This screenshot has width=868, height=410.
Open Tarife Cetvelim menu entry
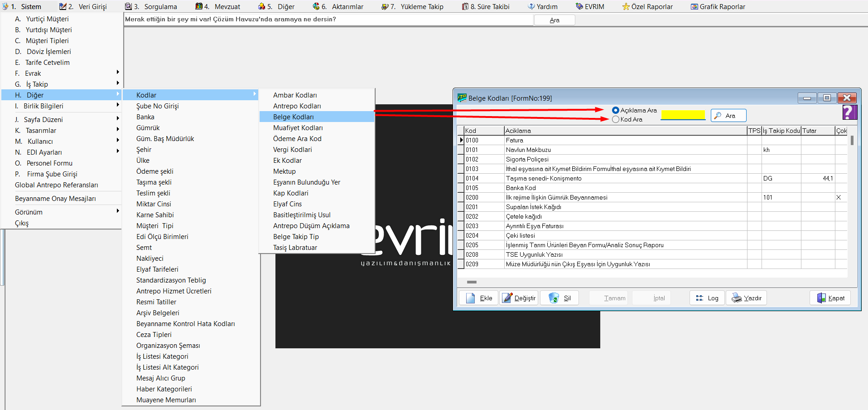pos(62,63)
